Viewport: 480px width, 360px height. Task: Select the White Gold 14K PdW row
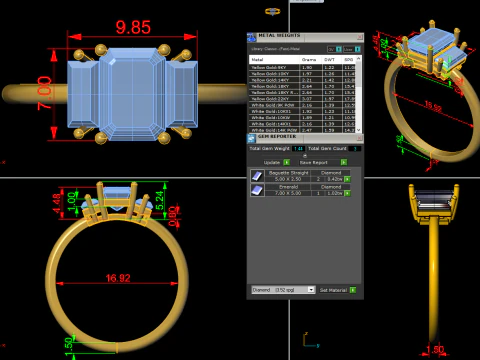[302, 130]
